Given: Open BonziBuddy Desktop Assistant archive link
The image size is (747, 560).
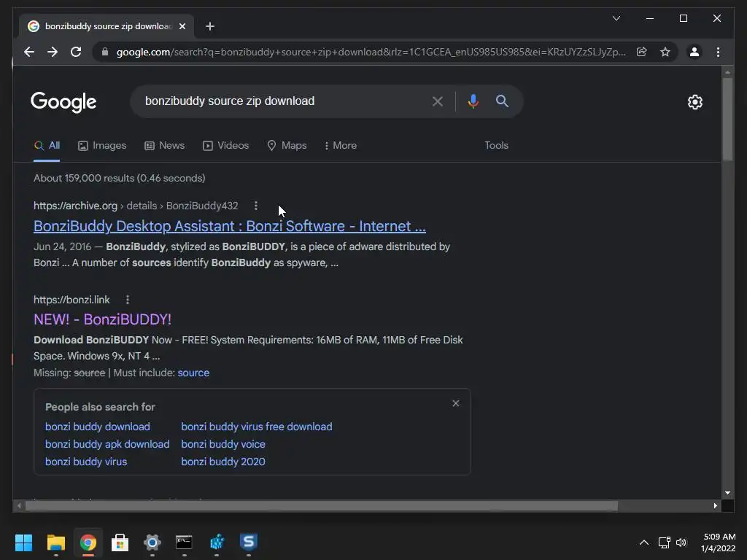Looking at the screenshot, I should 230,226.
